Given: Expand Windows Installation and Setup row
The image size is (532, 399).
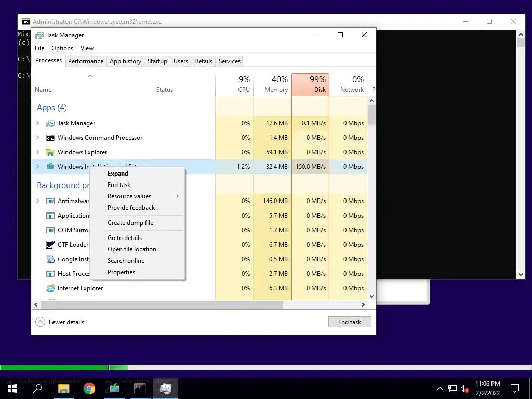Looking at the screenshot, I should click(38, 167).
